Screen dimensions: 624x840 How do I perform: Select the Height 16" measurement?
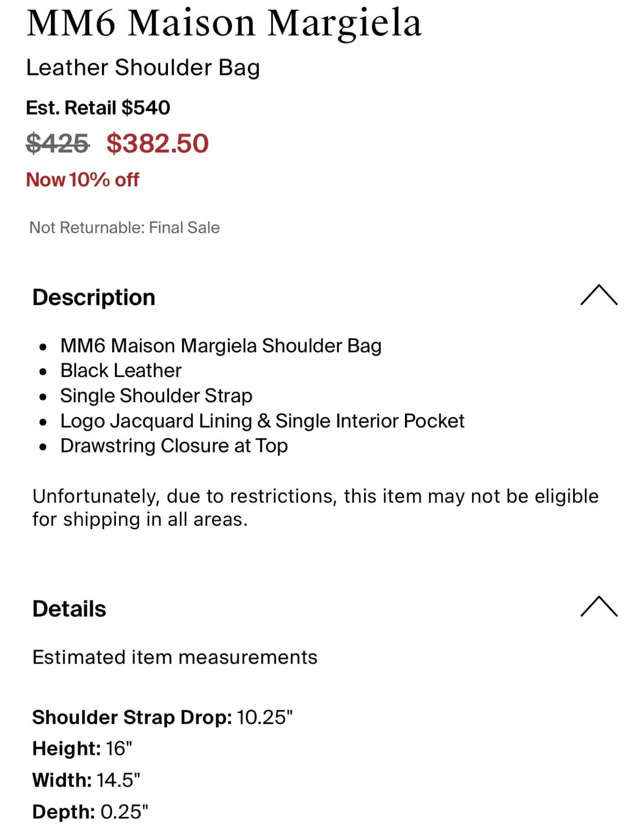point(82,749)
